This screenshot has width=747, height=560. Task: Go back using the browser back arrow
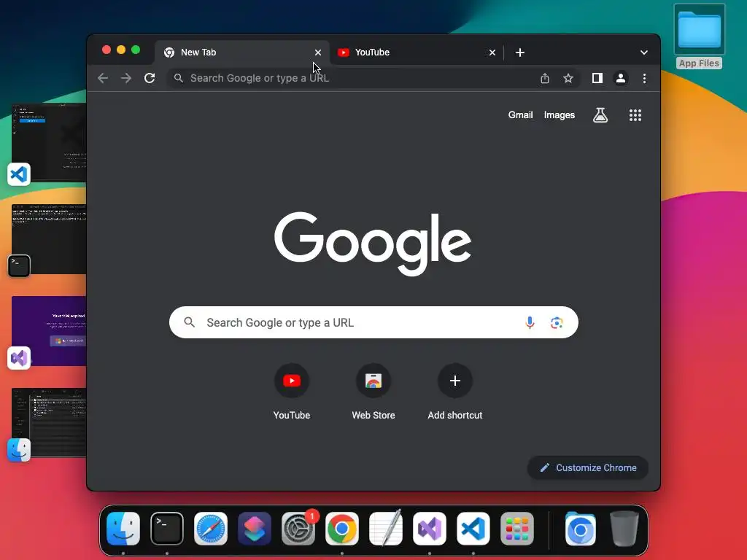(x=103, y=78)
